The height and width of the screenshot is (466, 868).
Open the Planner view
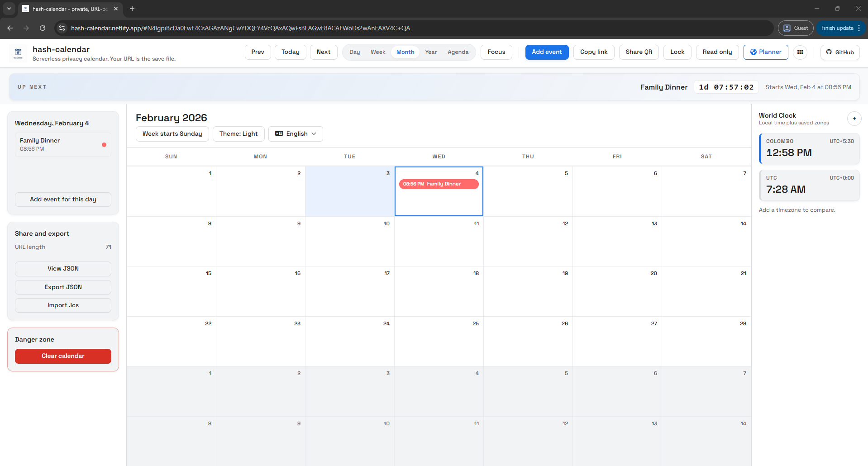(765, 52)
